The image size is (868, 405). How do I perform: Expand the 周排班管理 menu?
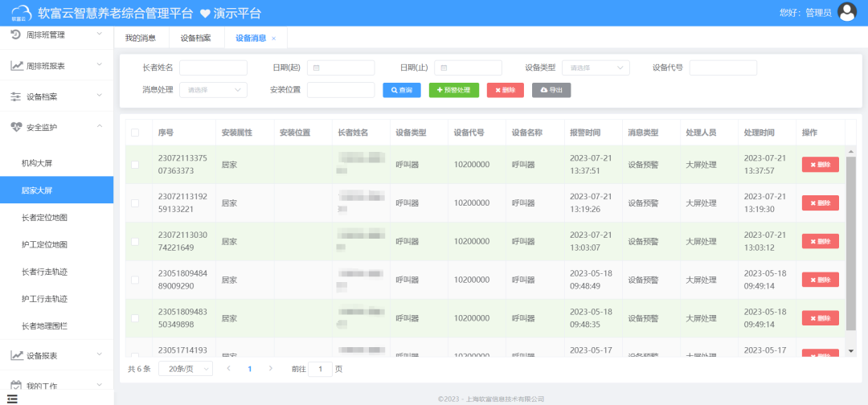pyautogui.click(x=100, y=34)
